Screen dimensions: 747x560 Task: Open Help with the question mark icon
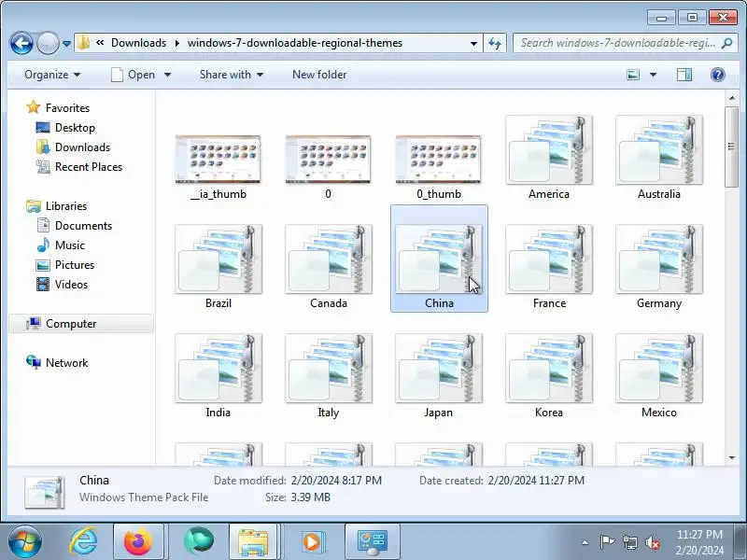(x=717, y=75)
